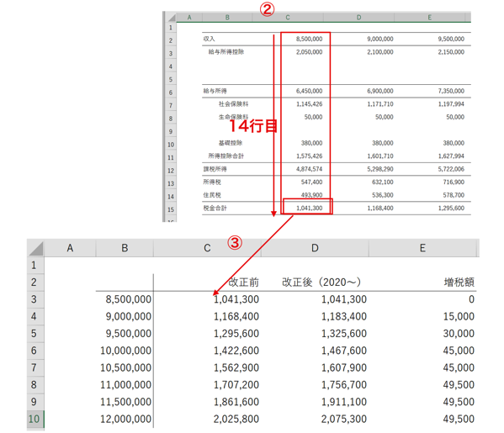Select cell with income 12,000,000
The height and width of the screenshot is (433, 504).
click(x=125, y=419)
